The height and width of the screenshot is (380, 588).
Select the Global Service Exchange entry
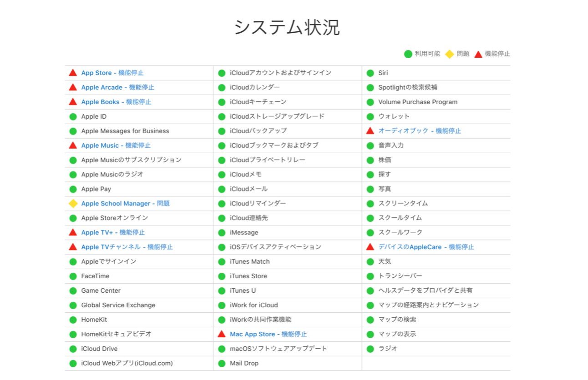[118, 305]
